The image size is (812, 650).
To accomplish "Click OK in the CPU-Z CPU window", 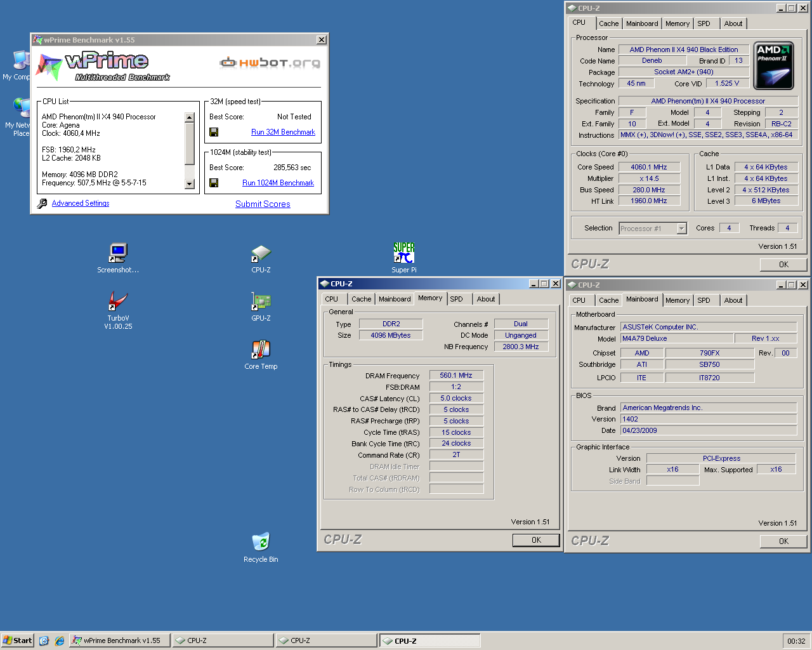I will (783, 265).
